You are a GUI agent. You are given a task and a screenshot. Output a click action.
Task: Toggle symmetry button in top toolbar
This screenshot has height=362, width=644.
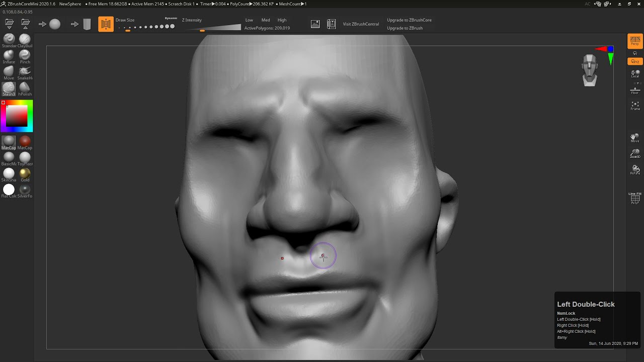(106, 24)
